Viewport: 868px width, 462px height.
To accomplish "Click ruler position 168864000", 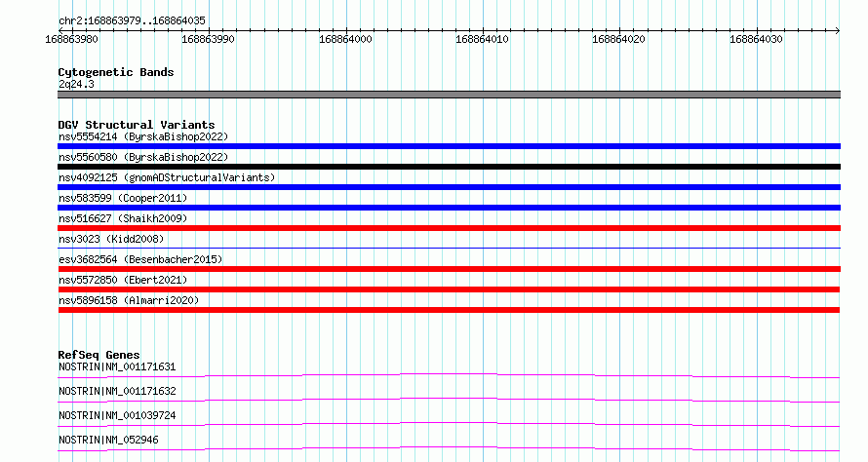I will (x=345, y=39).
